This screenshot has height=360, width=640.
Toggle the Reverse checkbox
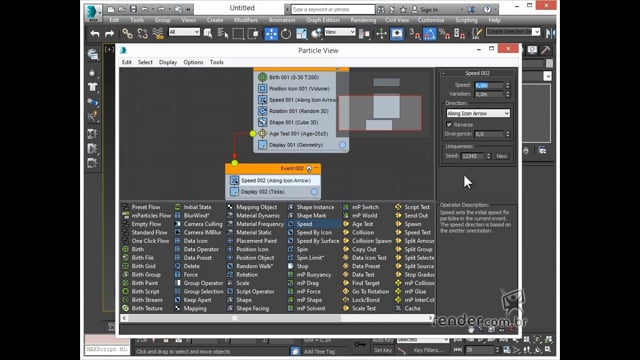tap(449, 124)
